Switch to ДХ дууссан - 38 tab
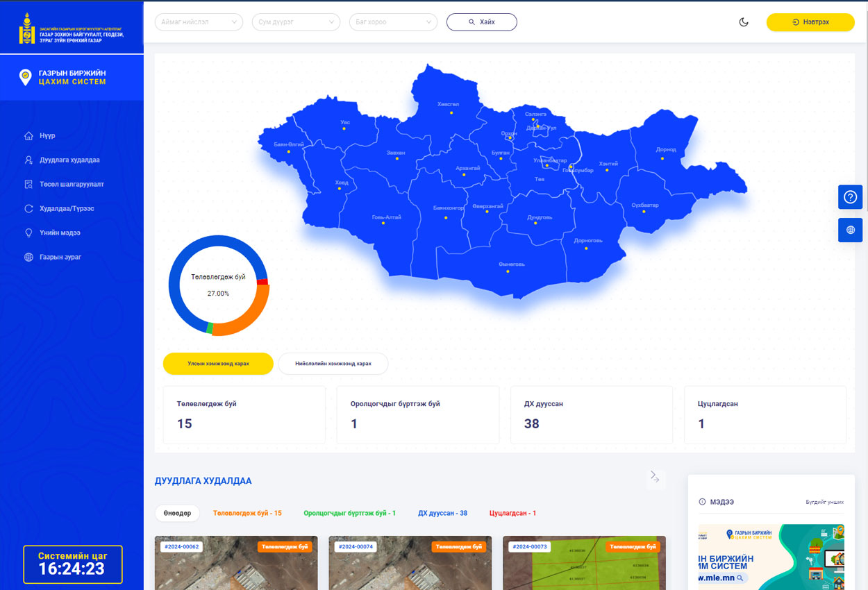Image resolution: width=868 pixels, height=590 pixels. click(x=442, y=514)
